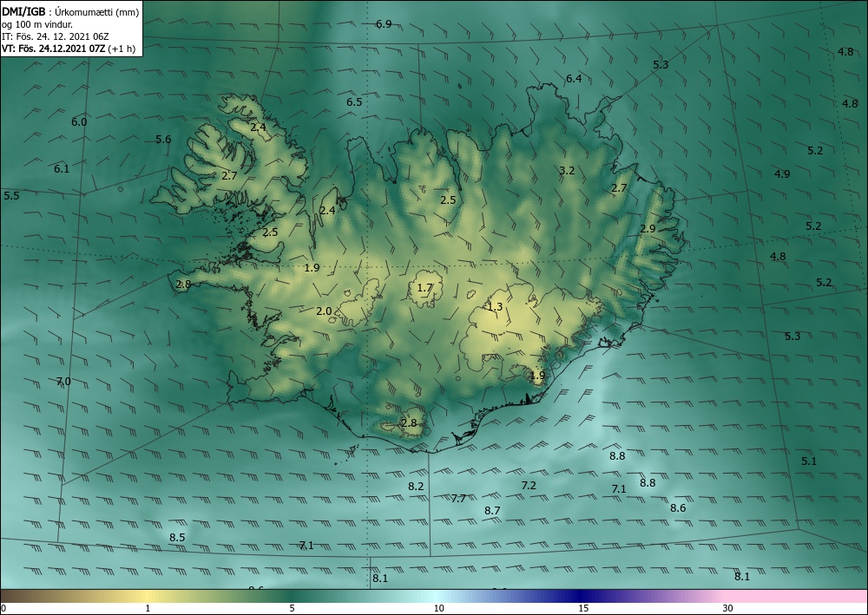
Task: Click the 30 label on the color scale
Action: click(x=728, y=608)
